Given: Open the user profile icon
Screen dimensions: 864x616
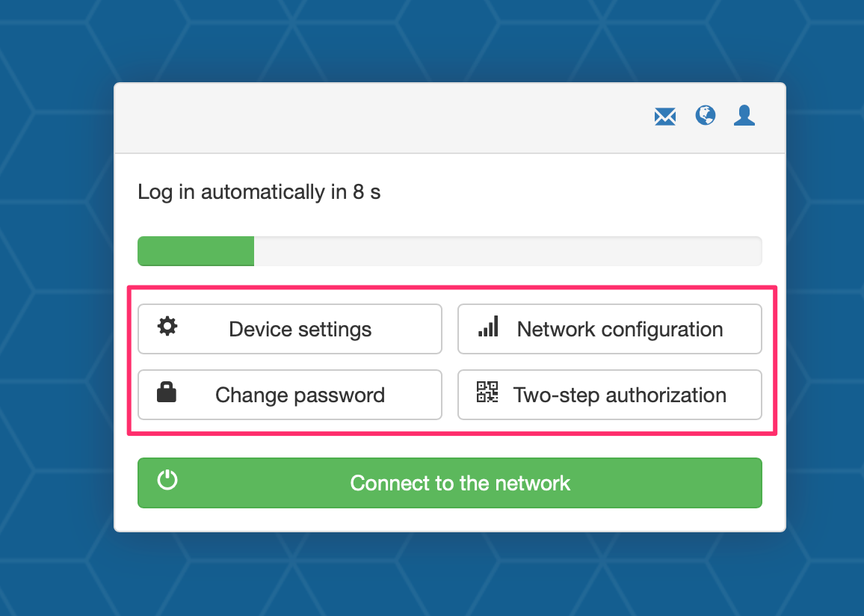Looking at the screenshot, I should coord(744,116).
